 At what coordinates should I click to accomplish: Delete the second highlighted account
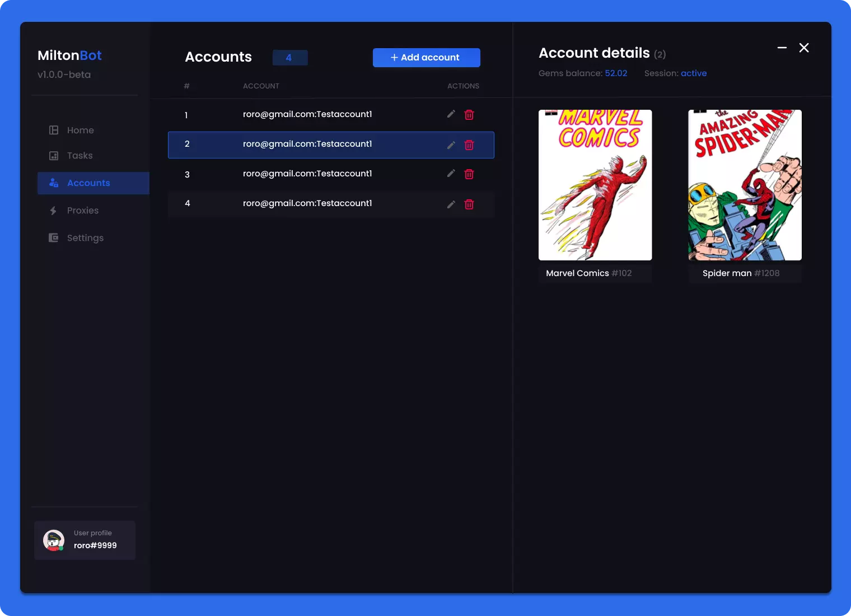[x=469, y=144]
